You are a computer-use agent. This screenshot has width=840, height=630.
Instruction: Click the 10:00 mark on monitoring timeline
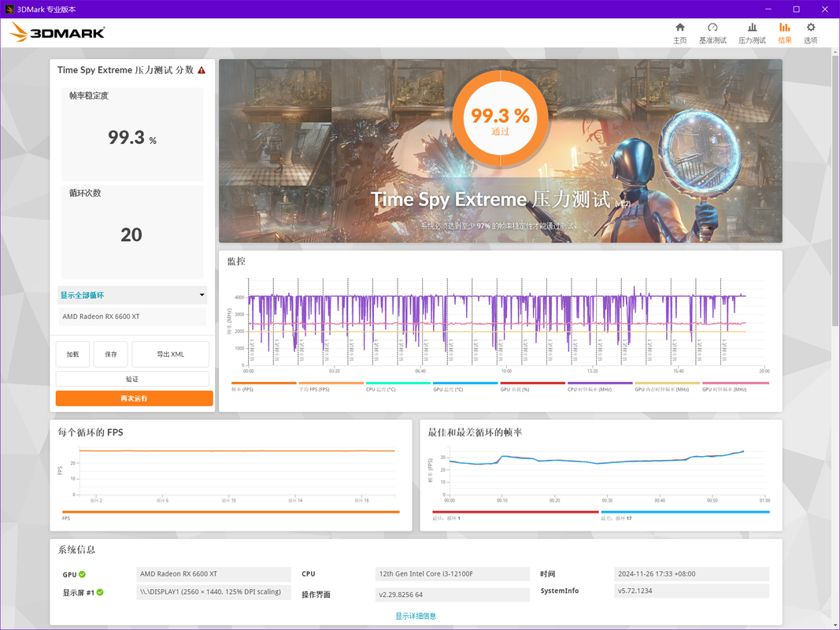(506, 371)
